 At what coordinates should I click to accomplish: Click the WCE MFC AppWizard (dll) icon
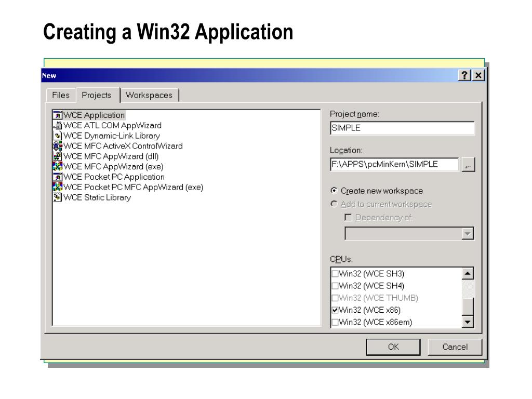point(58,156)
